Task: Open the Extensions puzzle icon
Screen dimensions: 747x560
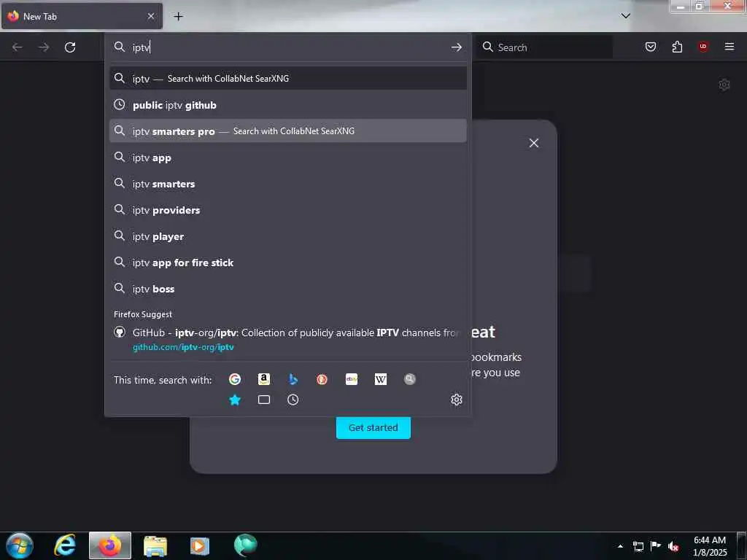Action: 677,47
